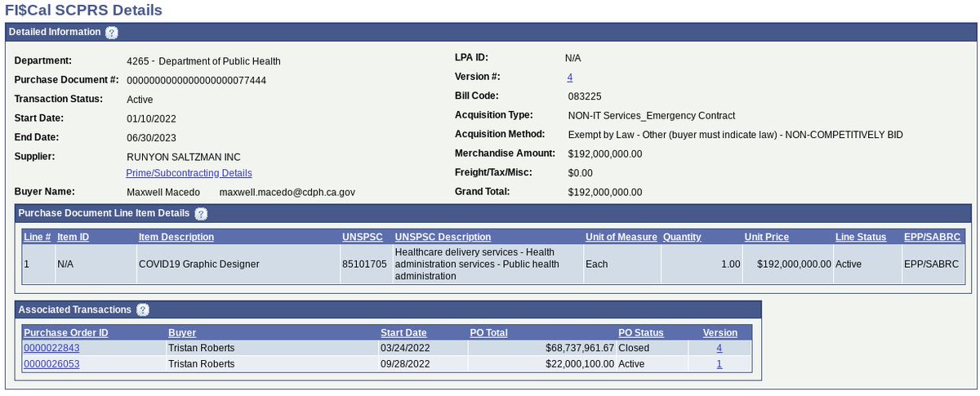Image resolution: width=980 pixels, height=396 pixels.
Task: Select acquisition type NON-IT Services_Emergency Contract
Action: [x=651, y=115]
